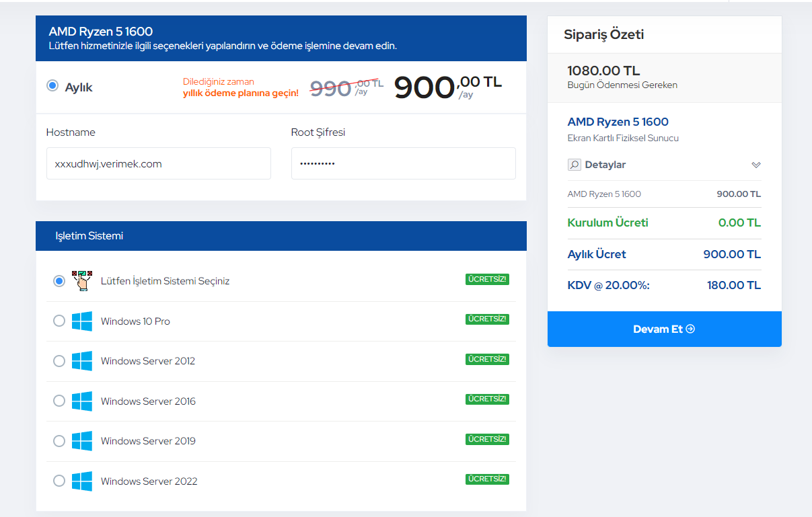This screenshot has height=517, width=812.
Task: Click the 180.00 TL tax value
Action: [x=734, y=285]
